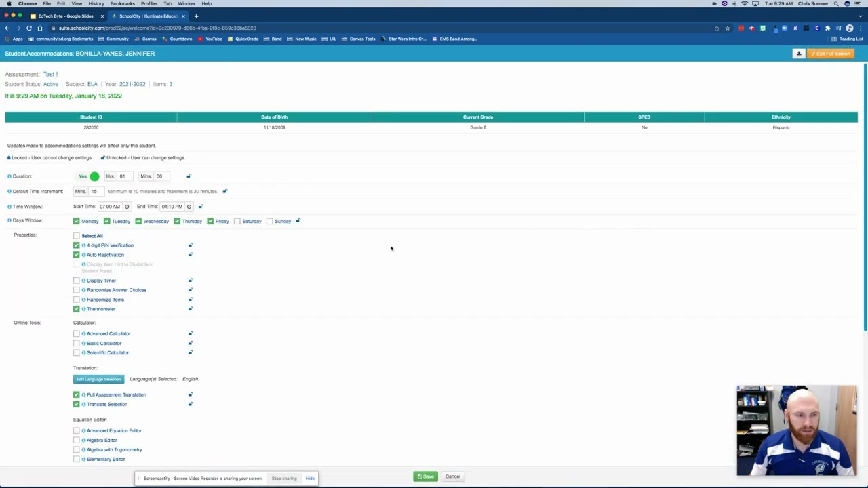Viewport: 868px width, 488px height.
Task: Click padlock for 4 digit PIN Verification
Action: point(191,245)
